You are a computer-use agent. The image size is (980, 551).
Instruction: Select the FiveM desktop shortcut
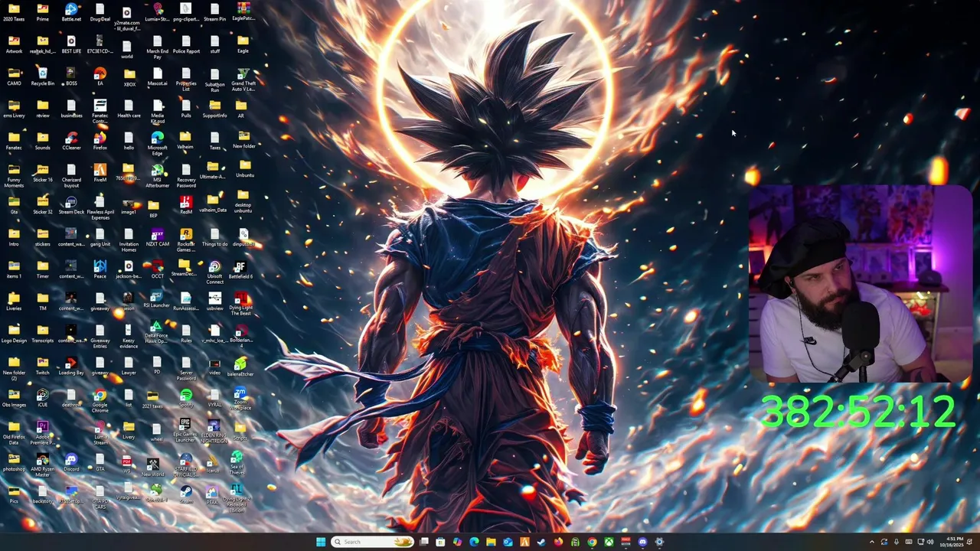[100, 174]
